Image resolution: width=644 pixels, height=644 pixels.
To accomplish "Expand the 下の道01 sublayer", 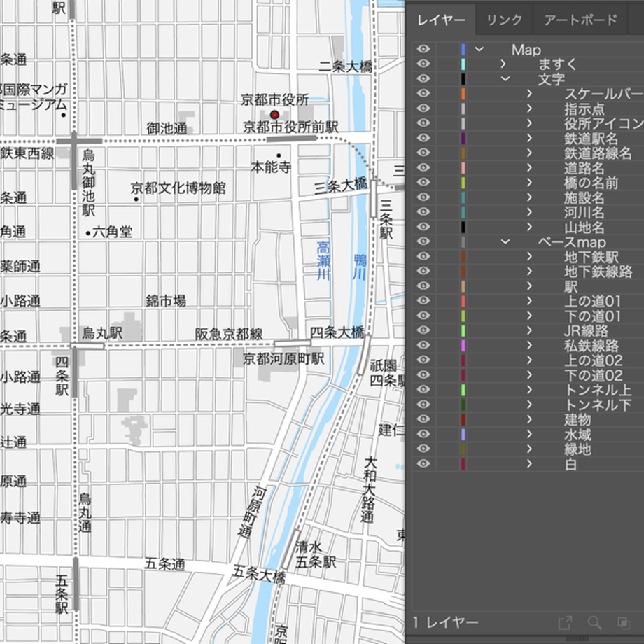I will 530,316.
